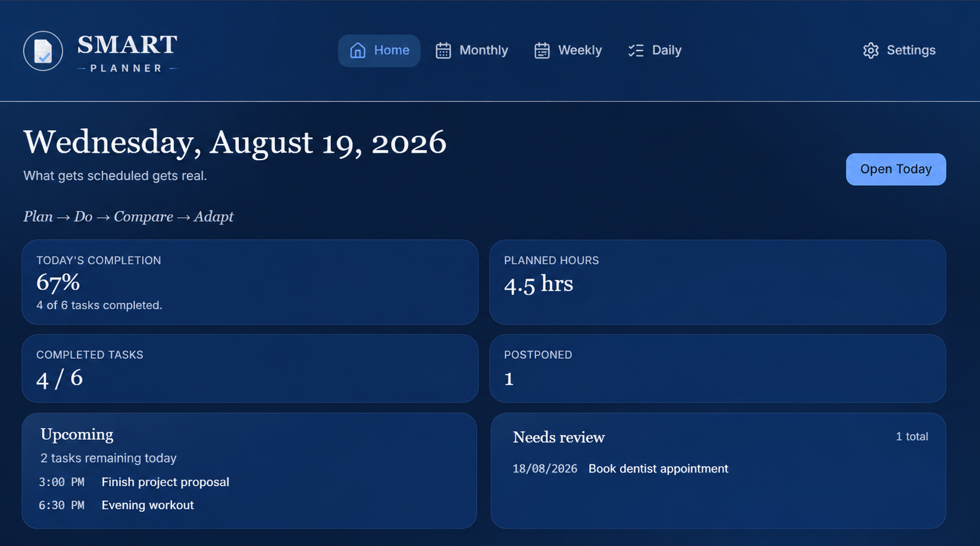Click 2 tasks remaining today text
This screenshot has width=980, height=546.
(x=108, y=458)
